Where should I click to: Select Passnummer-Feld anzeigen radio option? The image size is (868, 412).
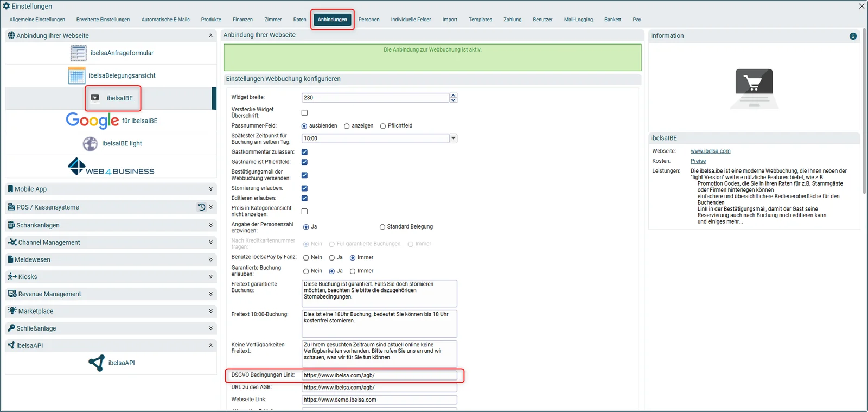tap(347, 126)
